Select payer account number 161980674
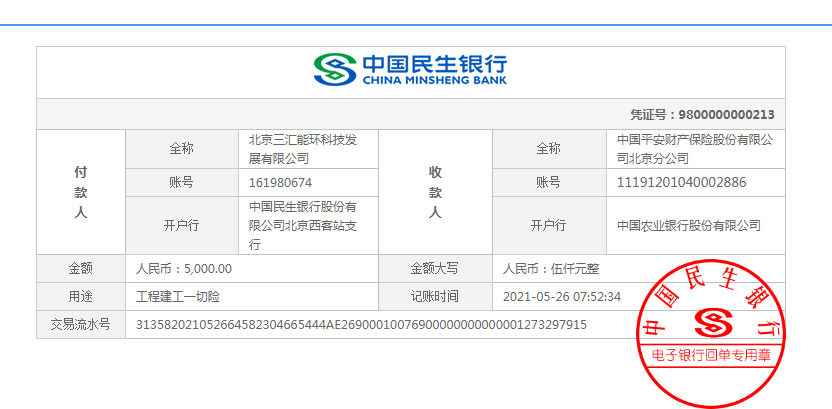832x409 pixels. pyautogui.click(x=280, y=183)
